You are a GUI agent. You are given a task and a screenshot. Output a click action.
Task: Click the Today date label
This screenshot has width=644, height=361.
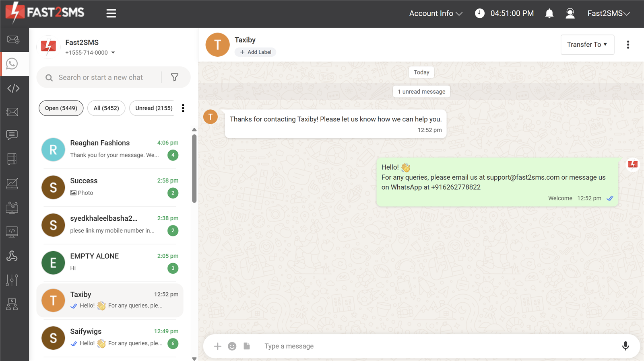pos(421,72)
